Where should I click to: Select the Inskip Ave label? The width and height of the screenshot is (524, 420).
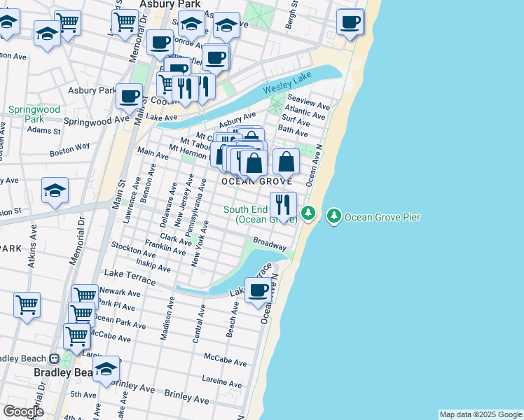(x=153, y=265)
